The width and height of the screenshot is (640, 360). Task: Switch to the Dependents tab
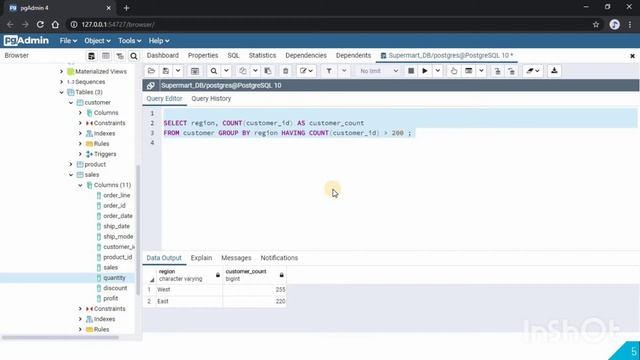pos(353,56)
